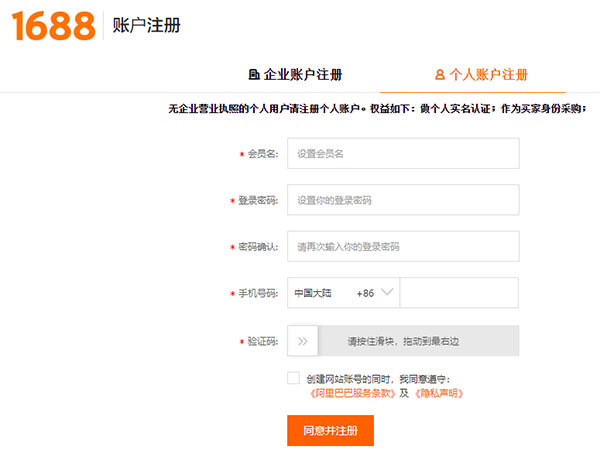Screen dimensions: 600x460
Task: Click the 手机号码 field label
Action: coord(258,293)
